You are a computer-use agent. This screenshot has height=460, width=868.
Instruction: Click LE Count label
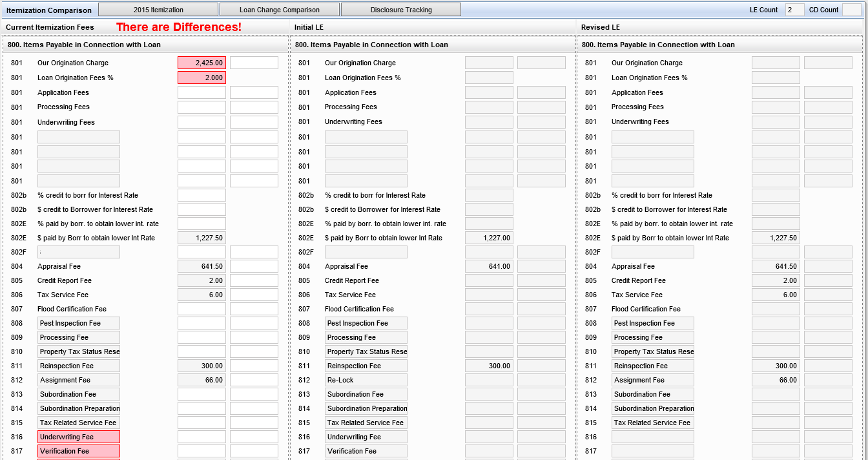tap(764, 10)
